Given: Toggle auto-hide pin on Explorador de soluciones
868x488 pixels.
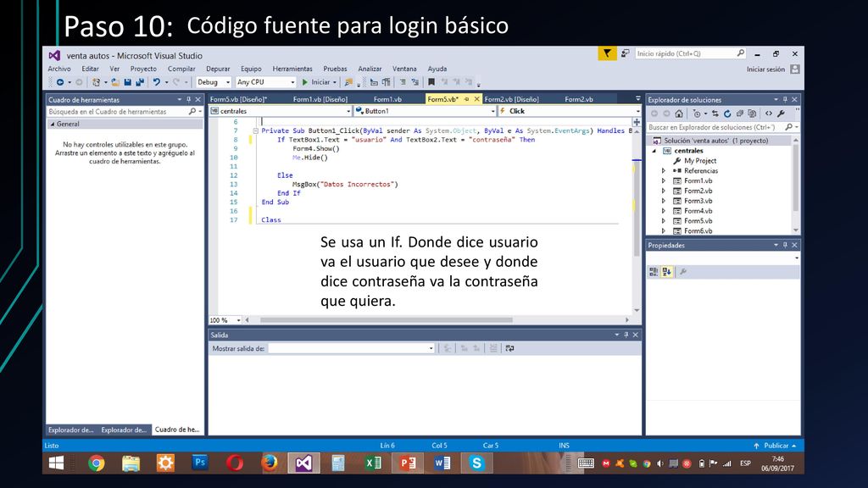Looking at the screenshot, I should point(785,100).
